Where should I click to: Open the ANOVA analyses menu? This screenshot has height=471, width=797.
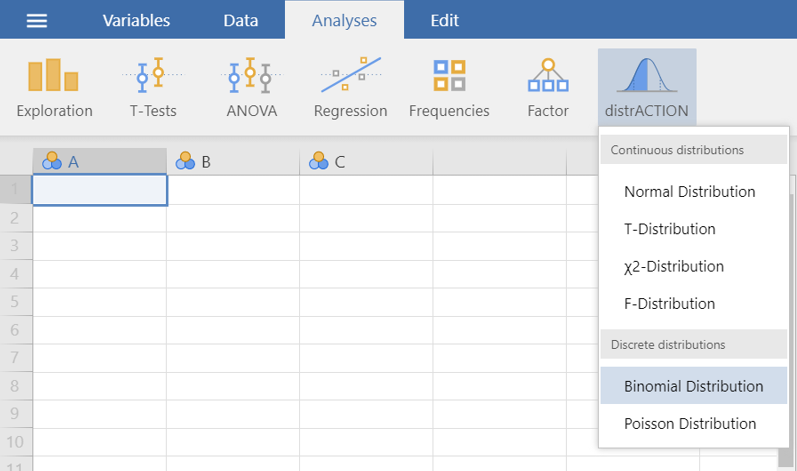[x=250, y=88]
